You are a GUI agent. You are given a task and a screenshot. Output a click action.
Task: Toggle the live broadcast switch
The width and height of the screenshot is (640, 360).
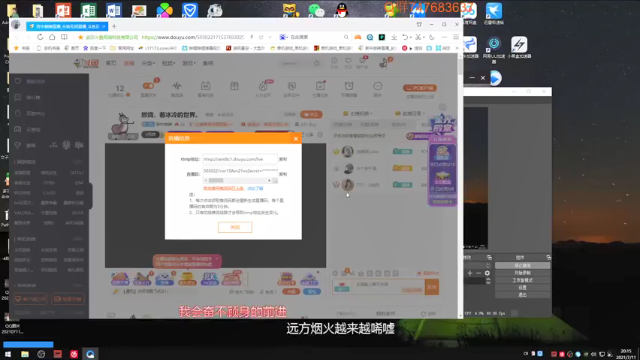[148, 86]
